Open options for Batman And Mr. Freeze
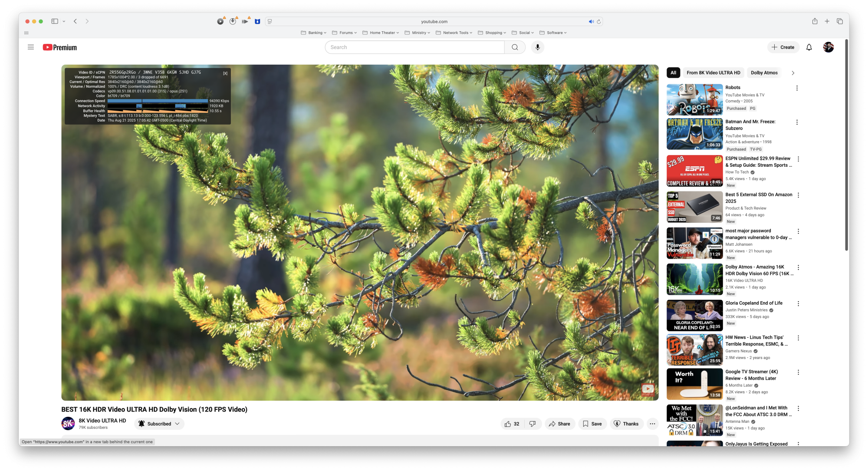Screen dimensions: 868x471 pyautogui.click(x=797, y=122)
